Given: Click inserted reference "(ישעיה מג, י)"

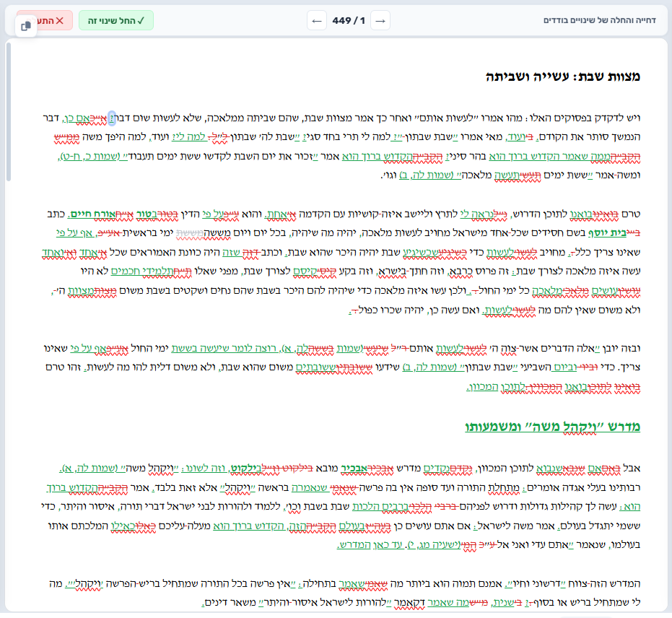Looking at the screenshot, I should click(433, 545).
